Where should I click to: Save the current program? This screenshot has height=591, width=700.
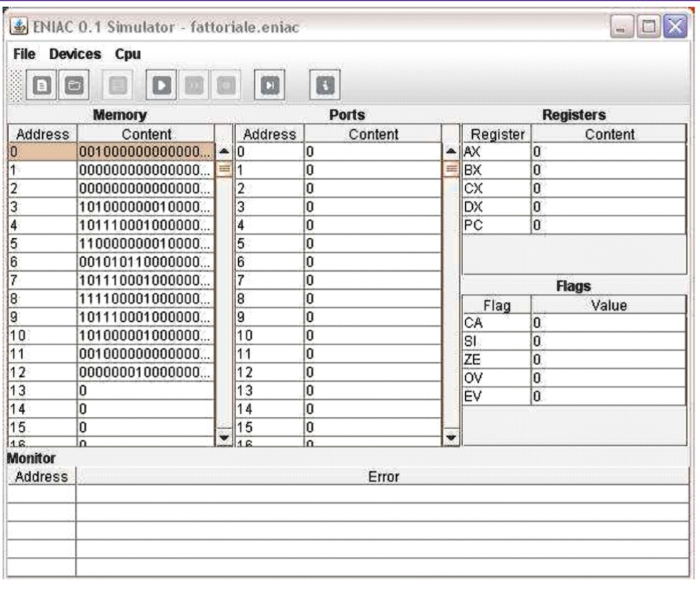[116, 84]
